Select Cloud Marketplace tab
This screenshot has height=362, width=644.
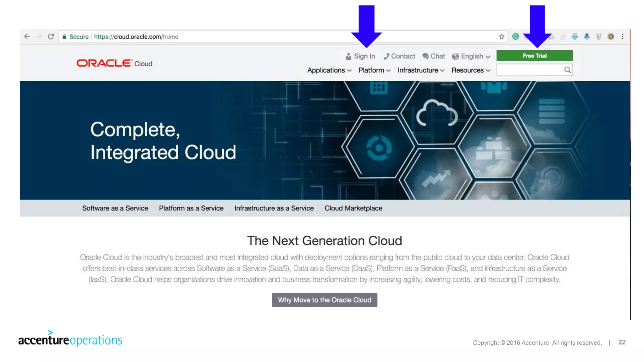pyautogui.click(x=353, y=208)
